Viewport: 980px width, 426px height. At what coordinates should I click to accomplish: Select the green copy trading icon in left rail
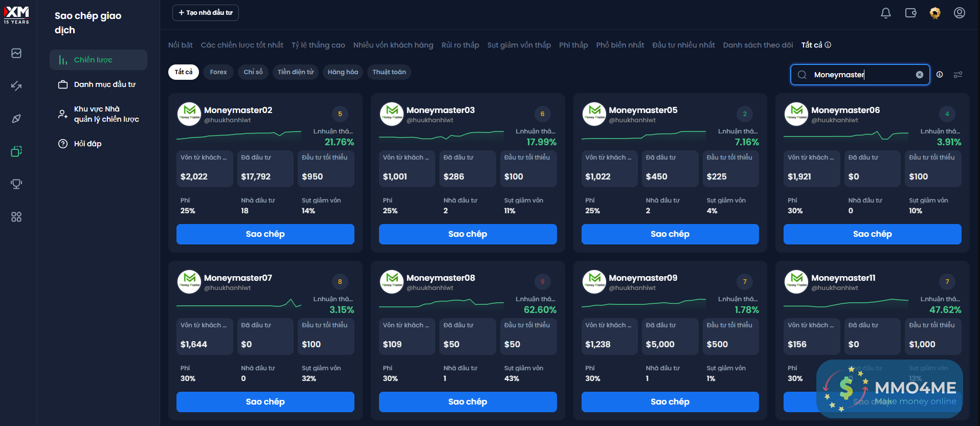coord(16,151)
